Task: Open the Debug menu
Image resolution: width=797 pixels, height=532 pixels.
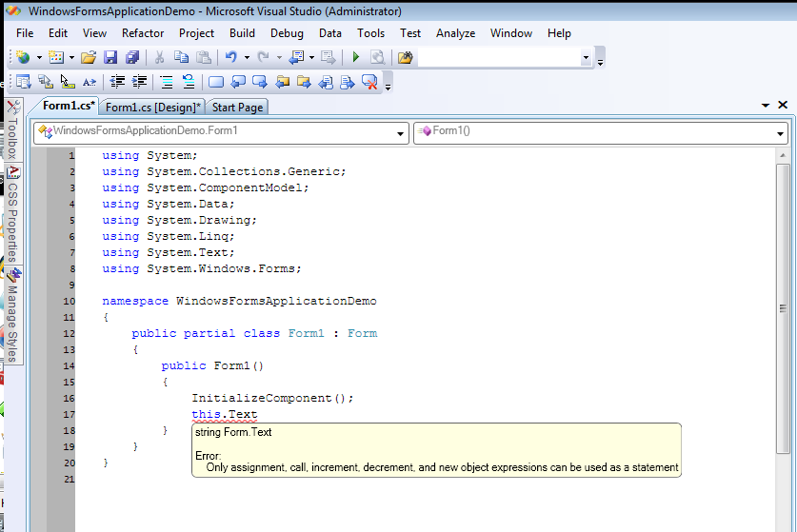Action: [x=287, y=33]
